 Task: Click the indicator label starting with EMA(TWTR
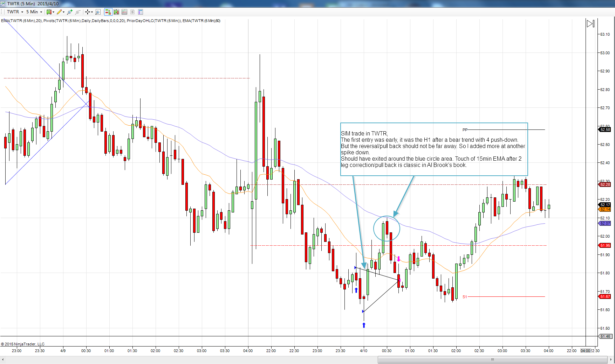tap(111, 21)
